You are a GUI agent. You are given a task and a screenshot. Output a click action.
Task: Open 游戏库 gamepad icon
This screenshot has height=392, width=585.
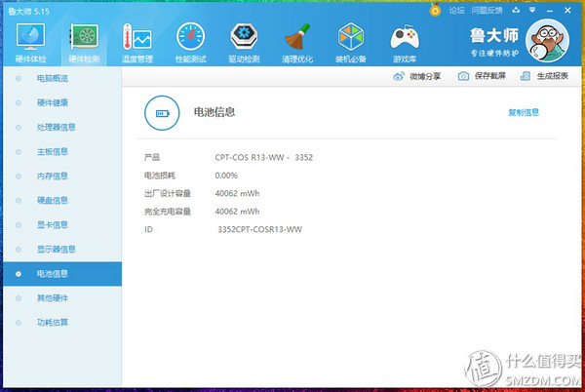click(405, 37)
